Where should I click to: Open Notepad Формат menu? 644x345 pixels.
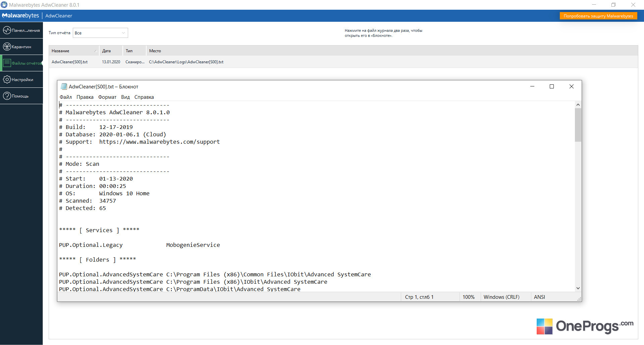(107, 97)
